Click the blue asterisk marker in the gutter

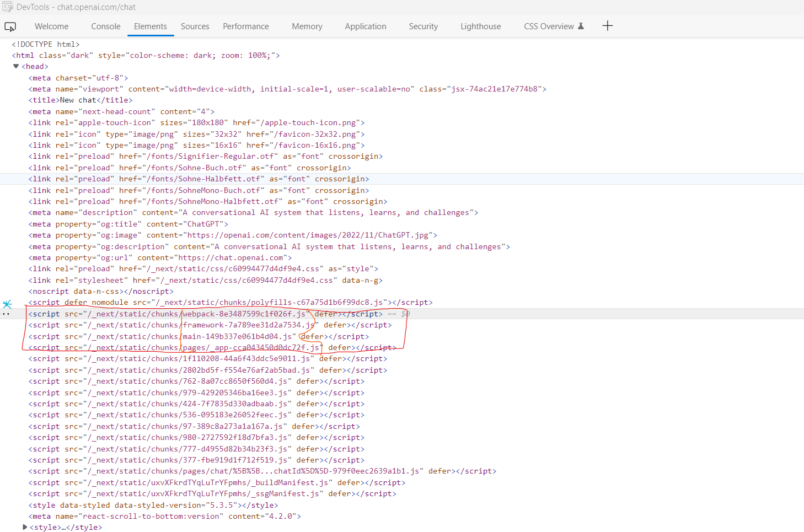[7, 304]
